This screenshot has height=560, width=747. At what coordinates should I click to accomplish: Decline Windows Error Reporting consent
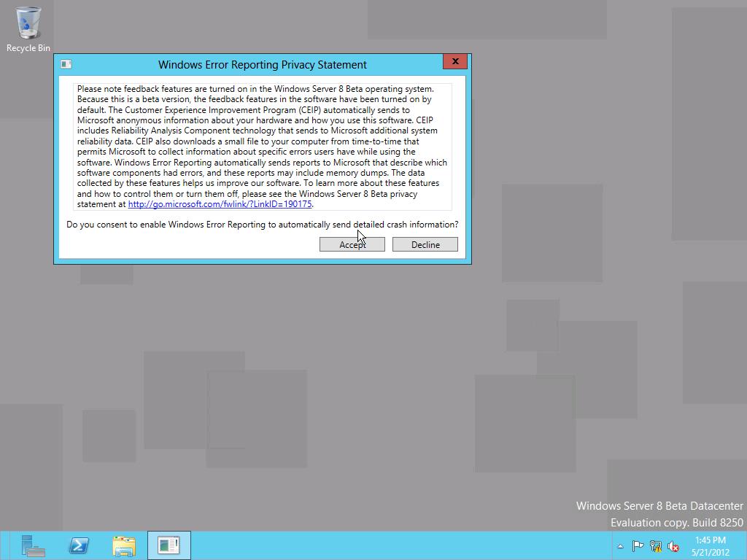pyautogui.click(x=425, y=244)
